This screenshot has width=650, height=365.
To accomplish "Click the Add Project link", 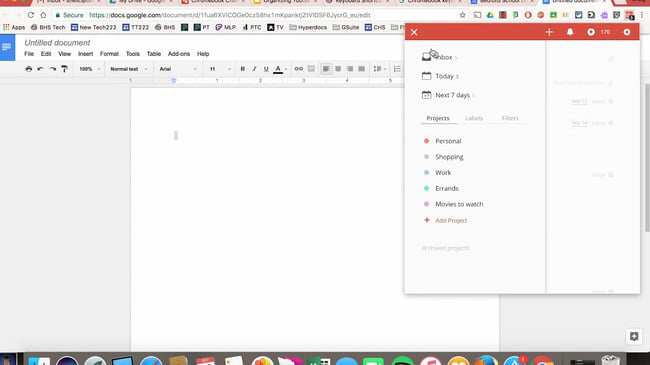I will coord(446,220).
